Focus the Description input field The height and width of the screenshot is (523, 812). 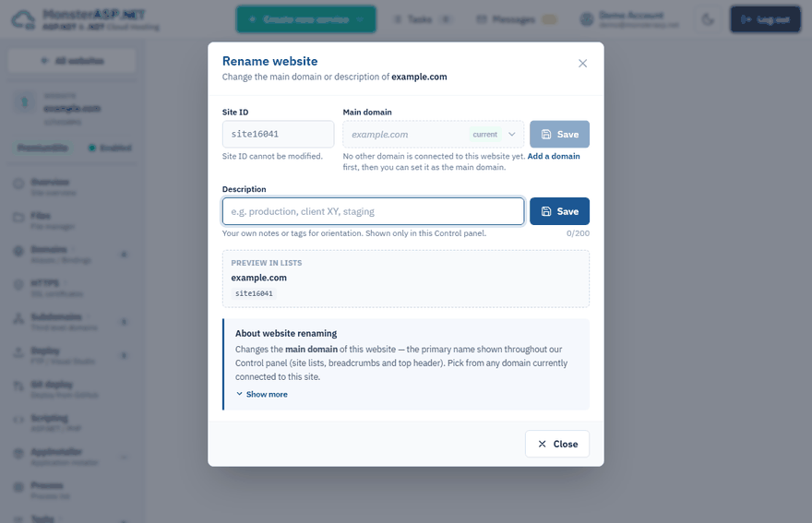(373, 211)
